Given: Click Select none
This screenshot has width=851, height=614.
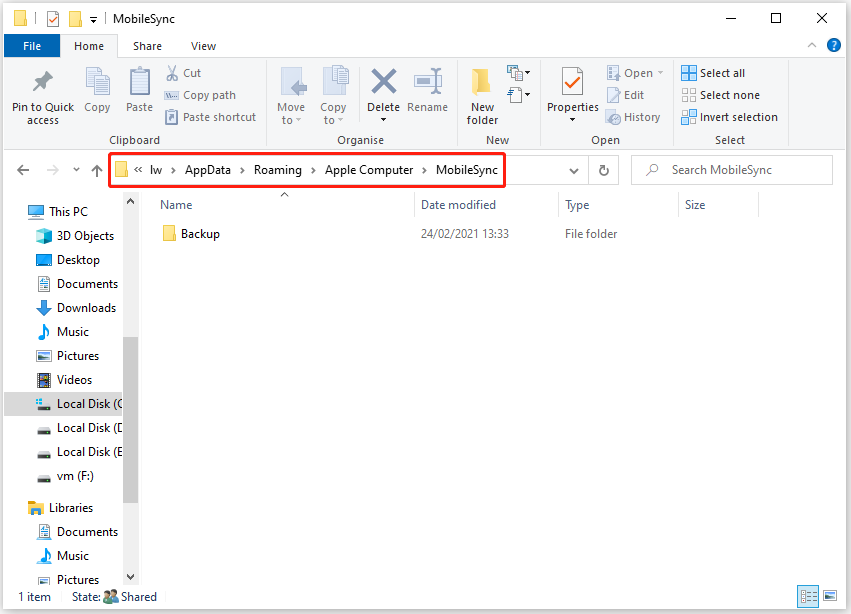Looking at the screenshot, I should click(x=721, y=95).
